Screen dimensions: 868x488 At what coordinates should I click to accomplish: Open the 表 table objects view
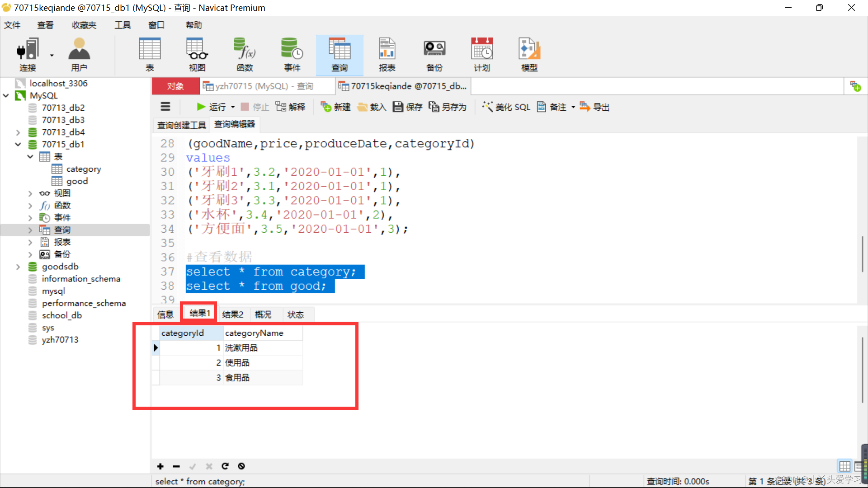pos(150,55)
